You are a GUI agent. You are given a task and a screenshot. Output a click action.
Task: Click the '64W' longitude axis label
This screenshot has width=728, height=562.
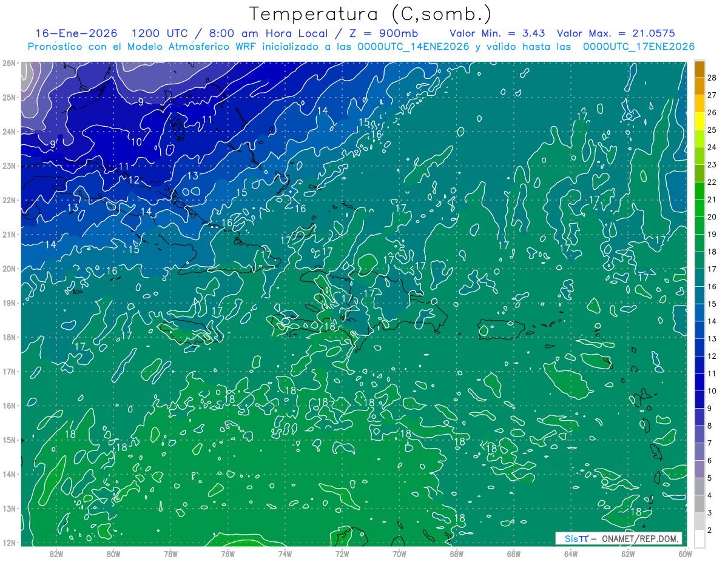(571, 554)
